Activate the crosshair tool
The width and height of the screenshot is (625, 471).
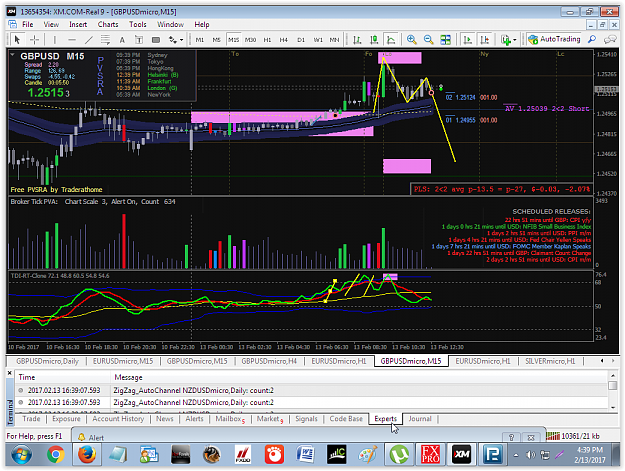[35, 39]
